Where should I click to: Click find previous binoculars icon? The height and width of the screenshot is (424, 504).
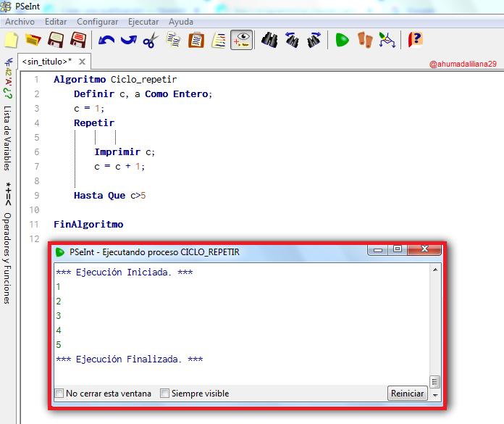(292, 40)
